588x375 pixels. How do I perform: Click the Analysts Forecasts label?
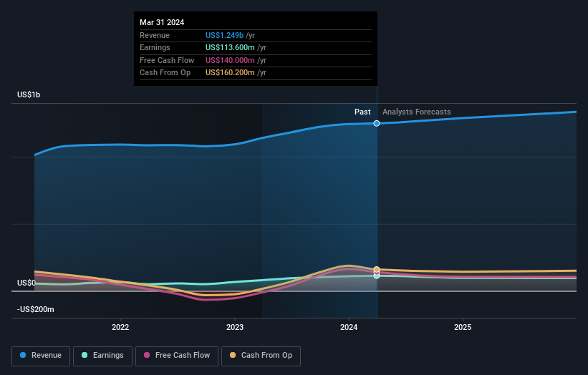[x=417, y=112]
